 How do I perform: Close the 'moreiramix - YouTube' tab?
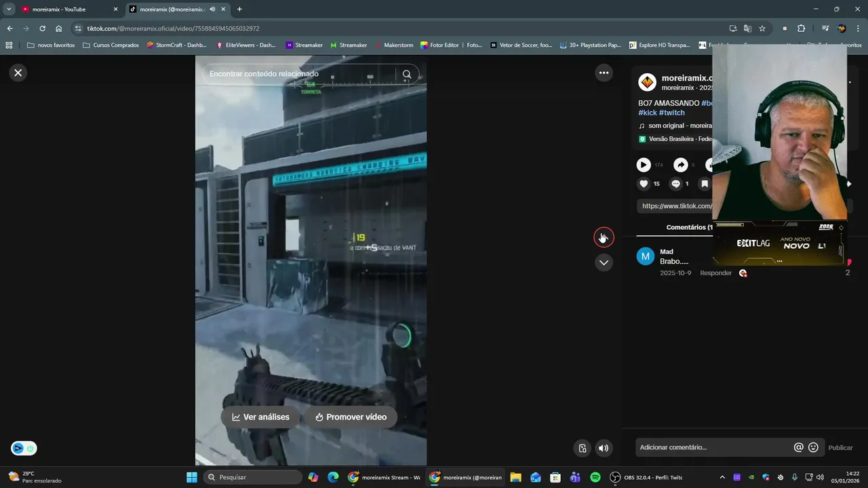(x=115, y=9)
